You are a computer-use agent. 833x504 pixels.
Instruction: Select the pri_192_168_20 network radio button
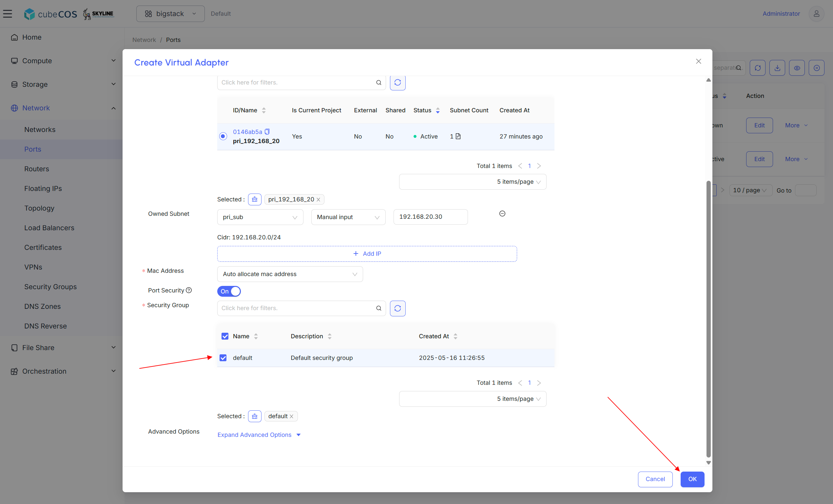223,136
